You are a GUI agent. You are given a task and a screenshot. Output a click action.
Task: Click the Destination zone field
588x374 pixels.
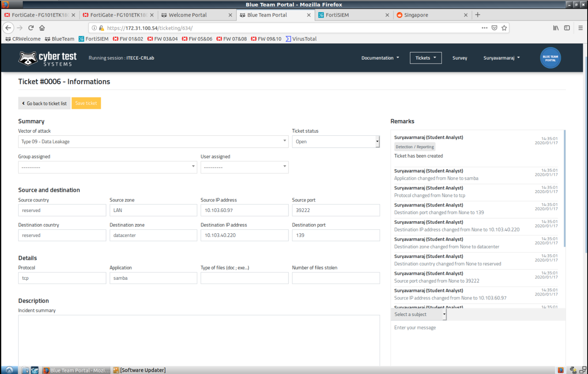[x=153, y=235]
